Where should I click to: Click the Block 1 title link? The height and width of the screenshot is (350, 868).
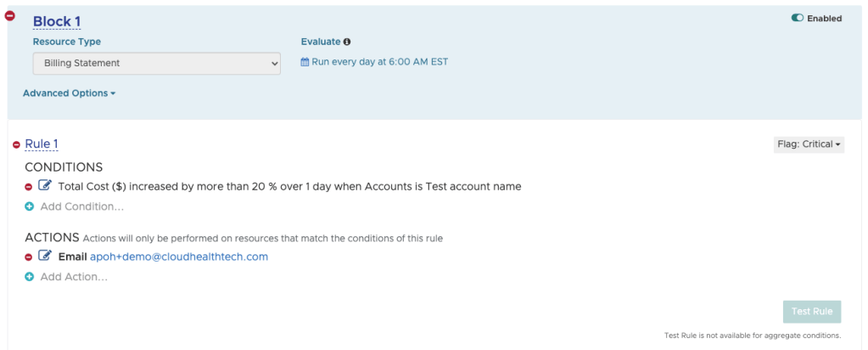pos(57,21)
